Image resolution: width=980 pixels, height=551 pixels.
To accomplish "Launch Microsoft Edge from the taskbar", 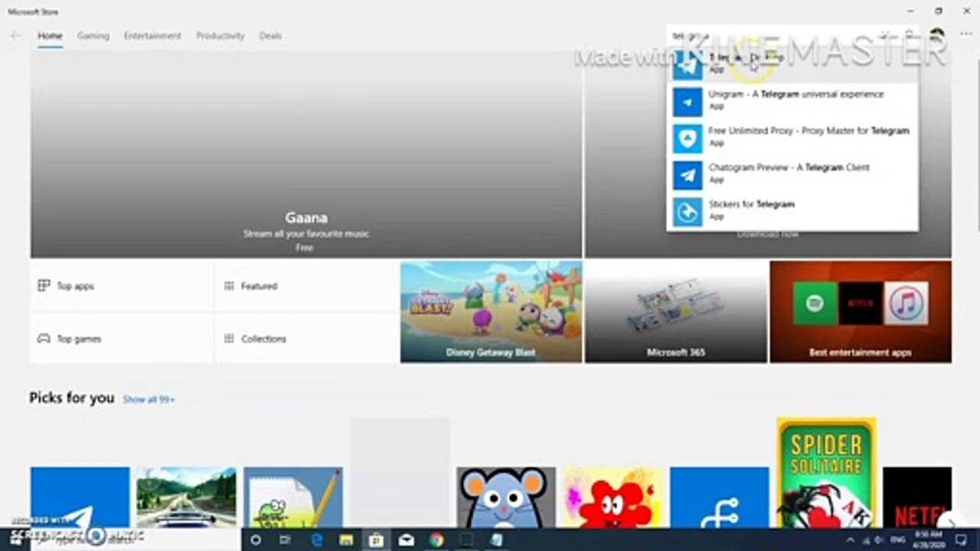I will pos(316,540).
